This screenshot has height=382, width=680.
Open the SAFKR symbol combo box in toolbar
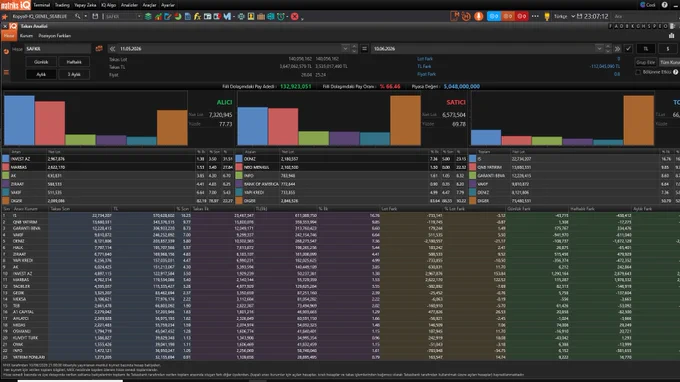(x=124, y=16)
